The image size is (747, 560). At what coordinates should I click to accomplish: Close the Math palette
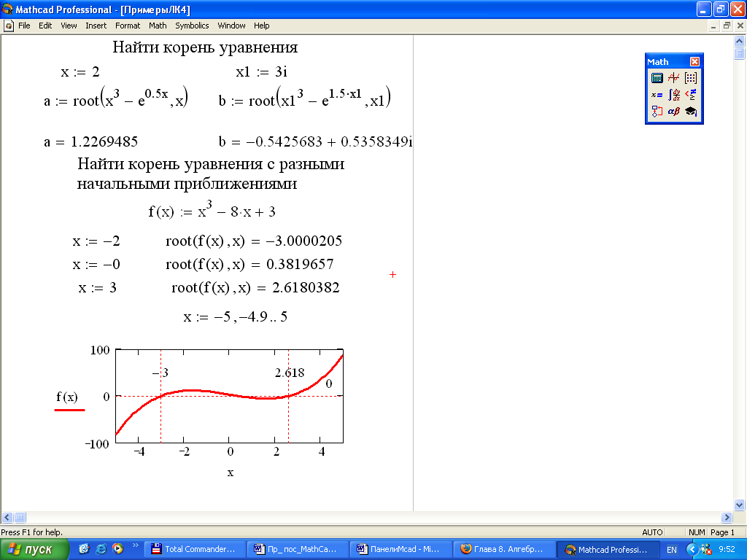[694, 61]
